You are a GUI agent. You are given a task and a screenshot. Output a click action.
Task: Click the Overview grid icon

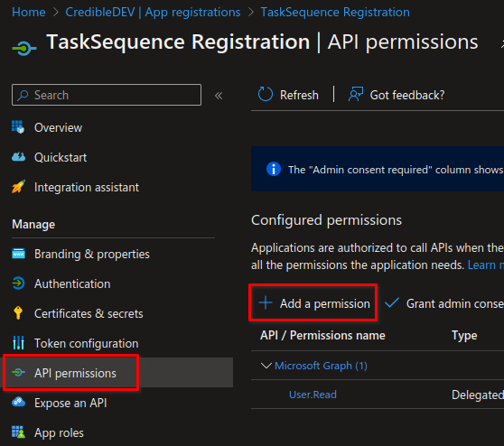point(18,127)
